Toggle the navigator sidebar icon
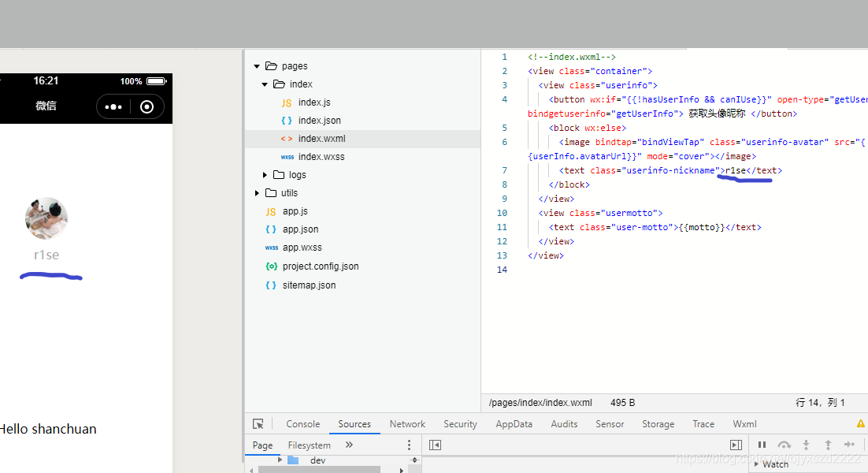 [x=435, y=445]
